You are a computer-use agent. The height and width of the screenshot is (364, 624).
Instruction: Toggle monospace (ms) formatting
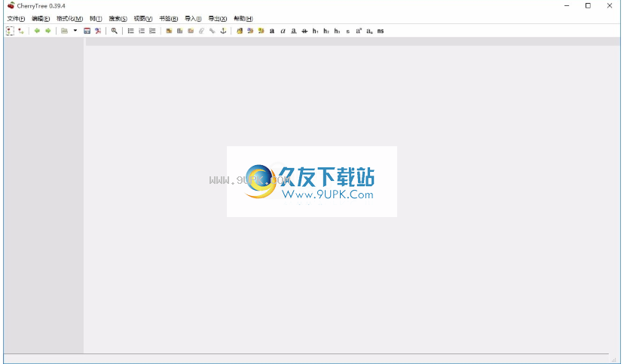(381, 31)
